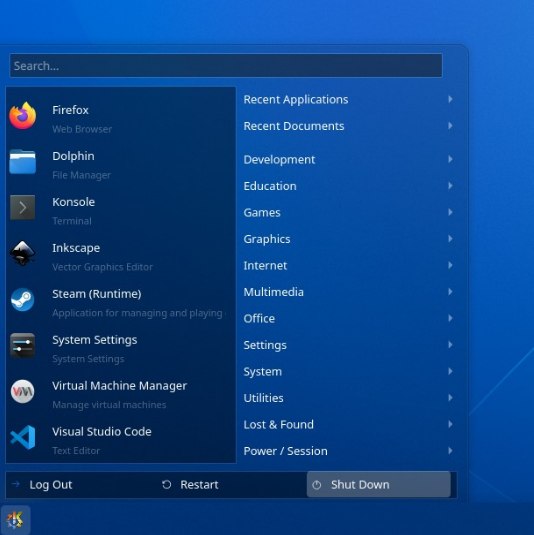534x535 pixels.
Task: Click the Multimedia category label
Action: pos(274,292)
